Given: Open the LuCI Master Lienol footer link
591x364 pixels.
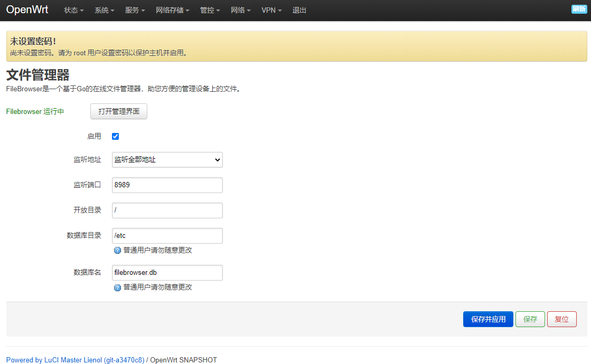Looking at the screenshot, I should [74, 360].
